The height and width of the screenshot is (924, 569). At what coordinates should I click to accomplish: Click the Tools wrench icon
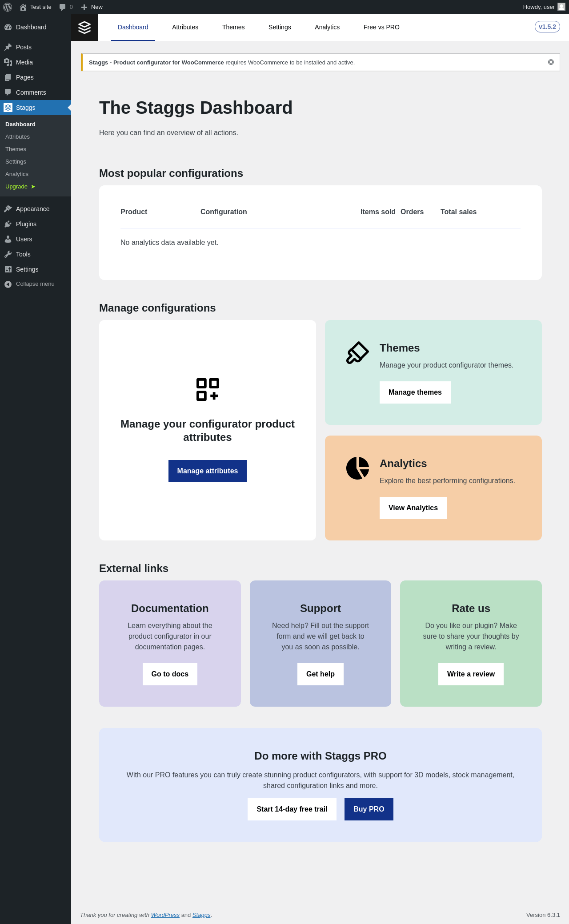point(8,254)
